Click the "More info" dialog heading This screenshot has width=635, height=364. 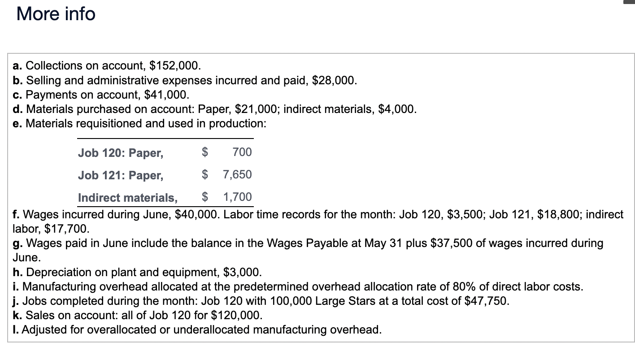point(56,13)
